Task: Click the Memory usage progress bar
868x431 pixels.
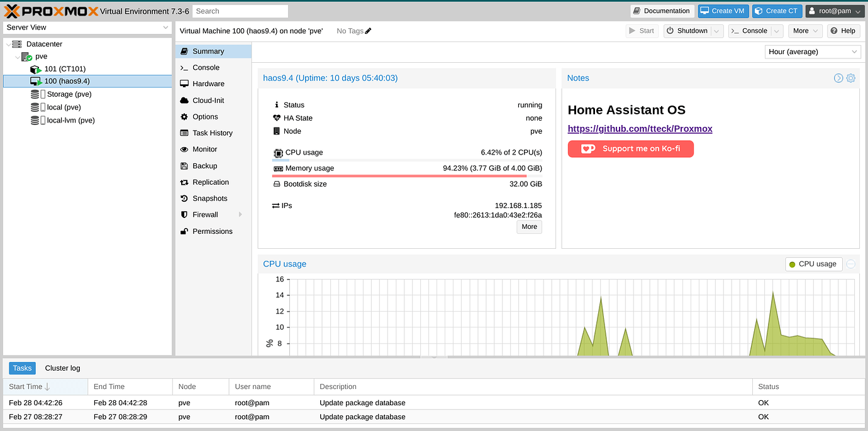Action: 399,176
